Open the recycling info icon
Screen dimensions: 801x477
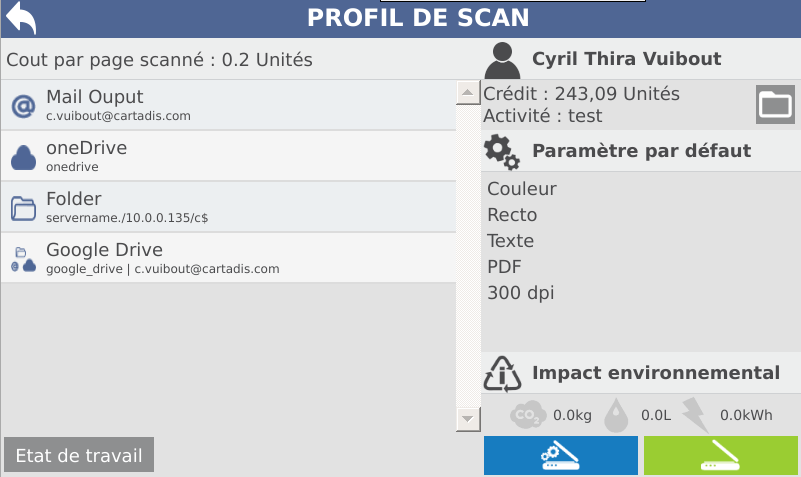point(502,374)
